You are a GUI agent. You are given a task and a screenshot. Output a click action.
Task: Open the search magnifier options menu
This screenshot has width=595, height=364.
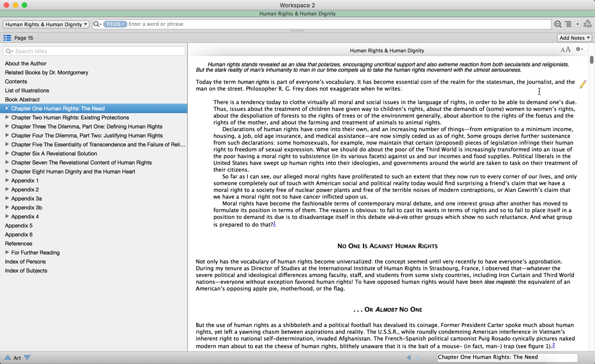[x=97, y=24]
